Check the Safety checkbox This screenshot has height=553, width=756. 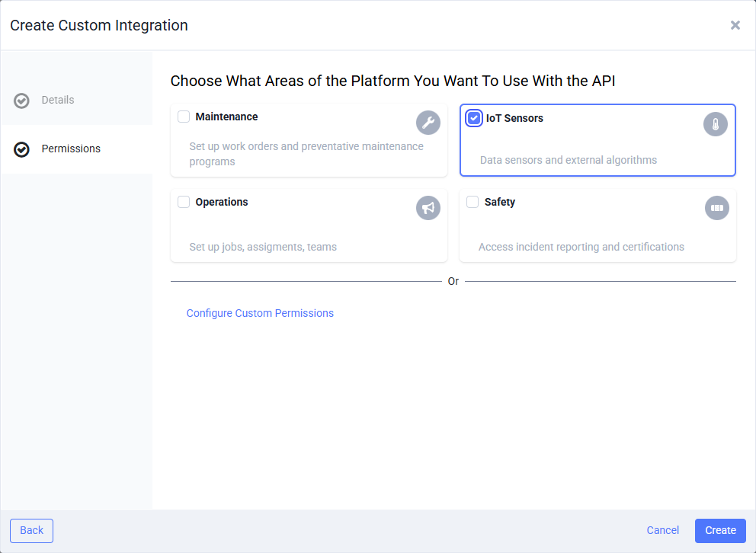tap(472, 202)
